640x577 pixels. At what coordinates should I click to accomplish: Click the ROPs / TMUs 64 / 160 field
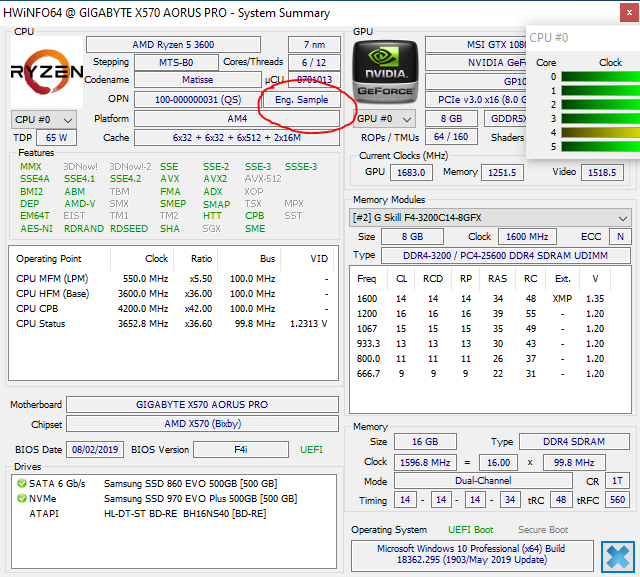(x=451, y=137)
